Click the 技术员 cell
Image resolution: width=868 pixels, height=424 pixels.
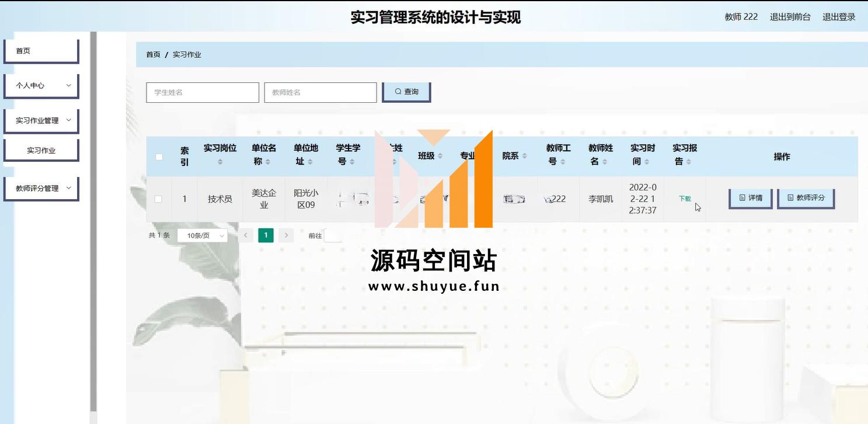(220, 199)
